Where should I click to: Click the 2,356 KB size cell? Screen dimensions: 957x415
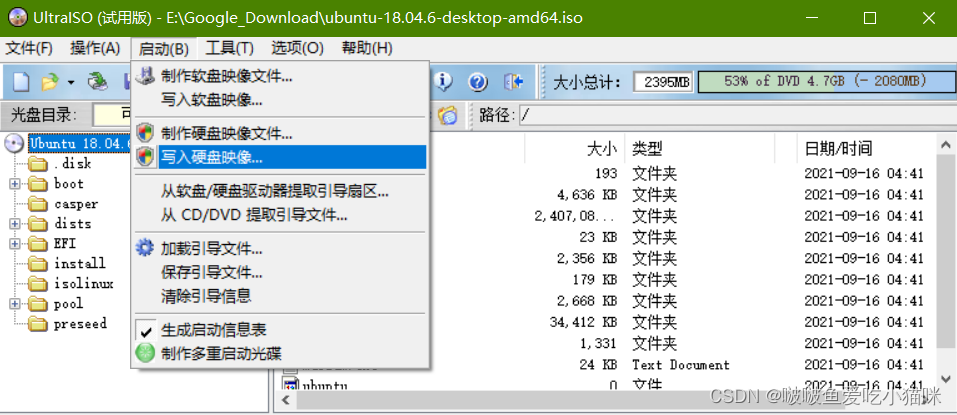click(x=587, y=259)
